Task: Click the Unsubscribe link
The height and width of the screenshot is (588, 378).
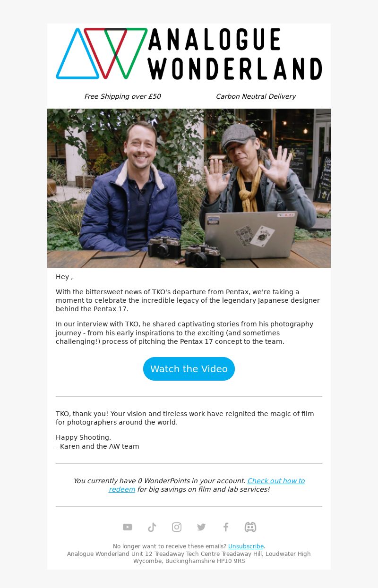Action: (x=246, y=546)
